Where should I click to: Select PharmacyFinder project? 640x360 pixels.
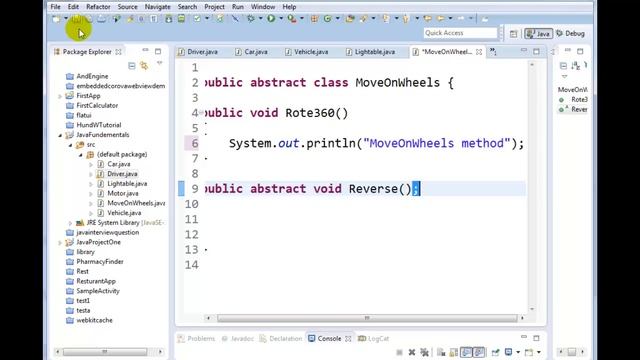point(100,262)
